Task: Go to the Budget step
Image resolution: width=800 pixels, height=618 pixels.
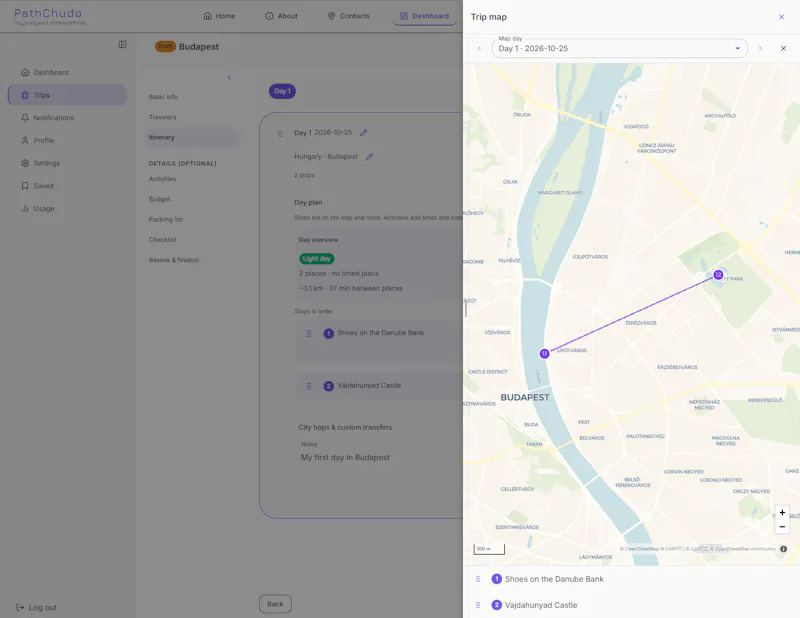Action: pos(160,199)
